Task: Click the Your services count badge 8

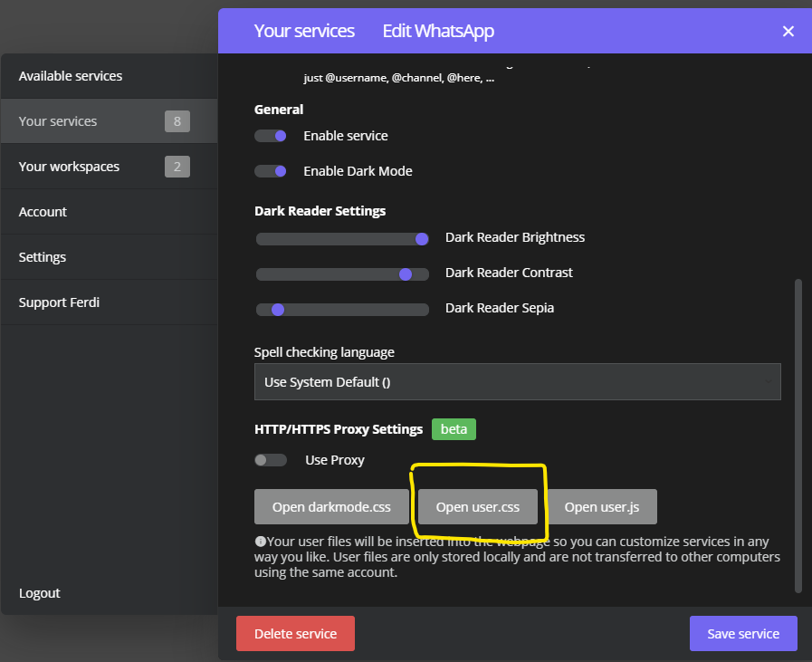Action: tap(177, 121)
